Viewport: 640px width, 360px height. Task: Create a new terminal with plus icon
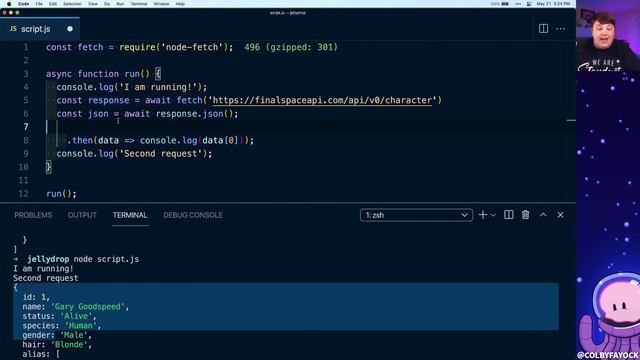pos(482,215)
